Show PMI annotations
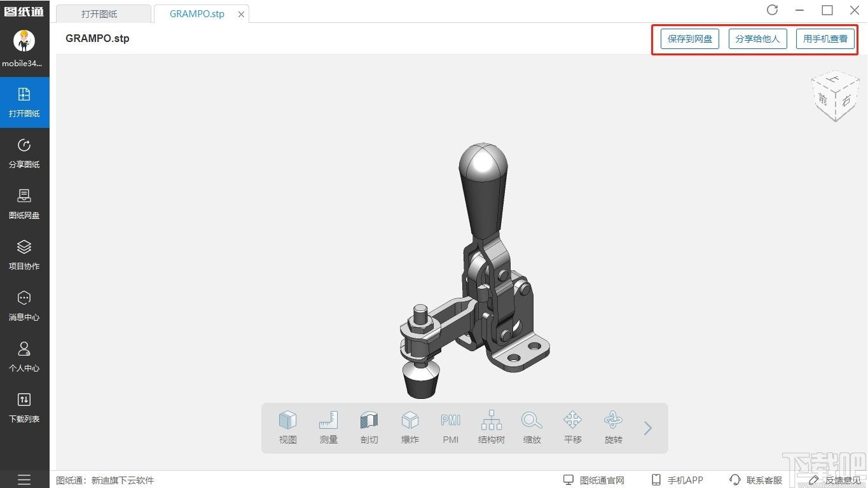 pos(451,428)
